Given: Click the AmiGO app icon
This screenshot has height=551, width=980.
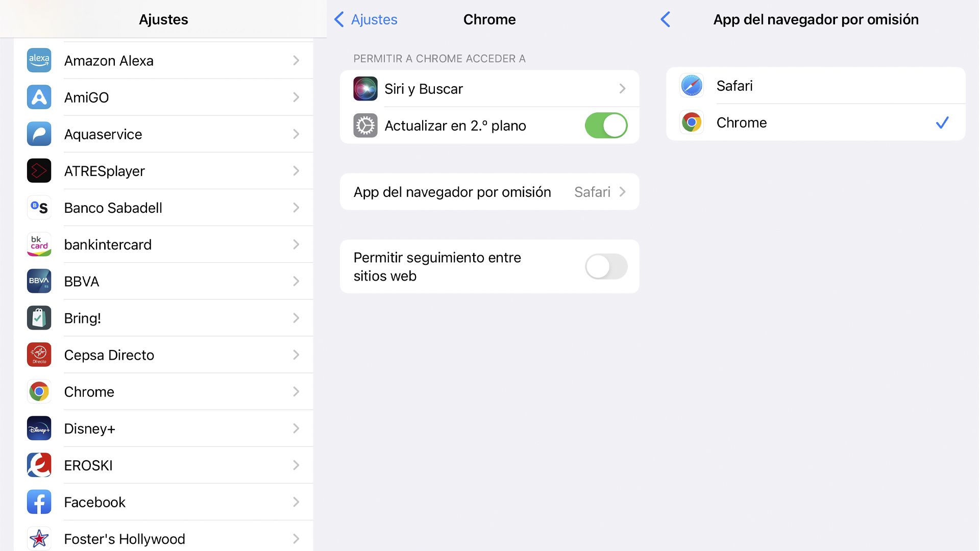Looking at the screenshot, I should [x=39, y=97].
